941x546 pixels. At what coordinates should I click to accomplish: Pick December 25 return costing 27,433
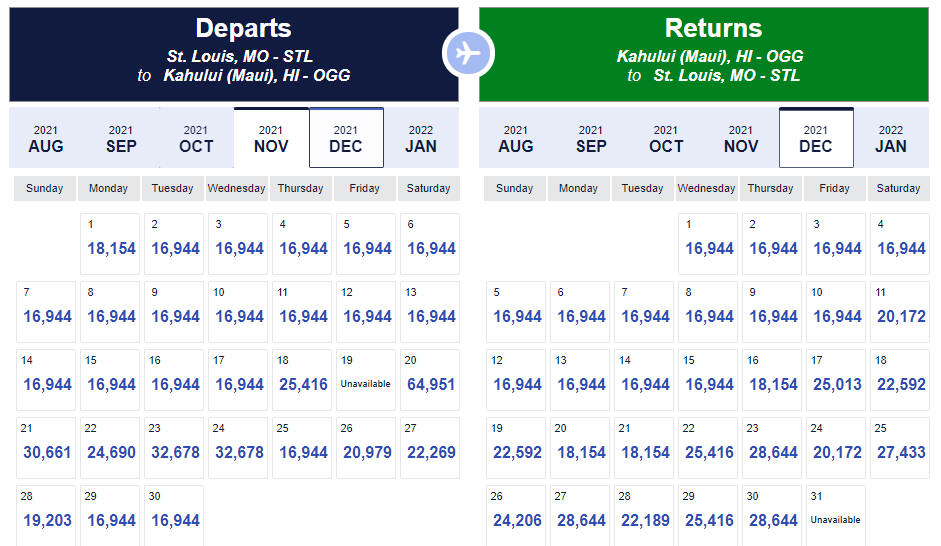point(900,448)
